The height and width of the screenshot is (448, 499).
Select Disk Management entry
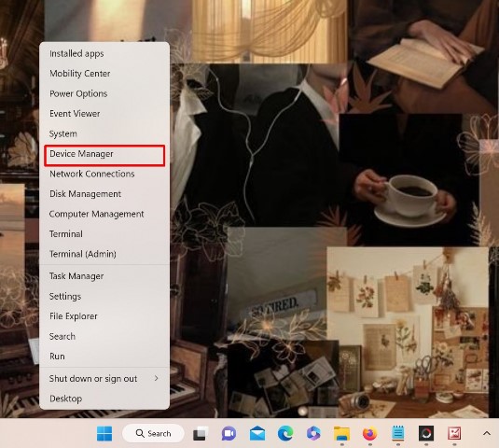point(104,193)
